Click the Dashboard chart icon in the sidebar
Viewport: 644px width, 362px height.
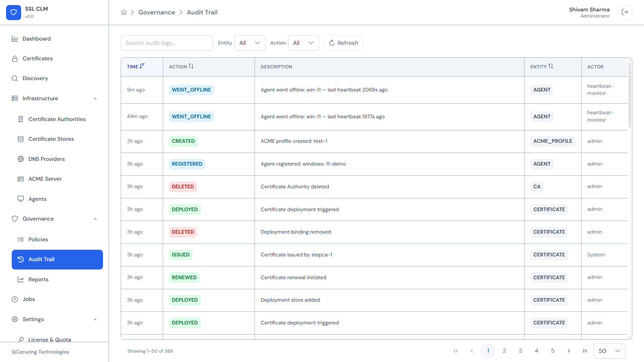tap(15, 39)
